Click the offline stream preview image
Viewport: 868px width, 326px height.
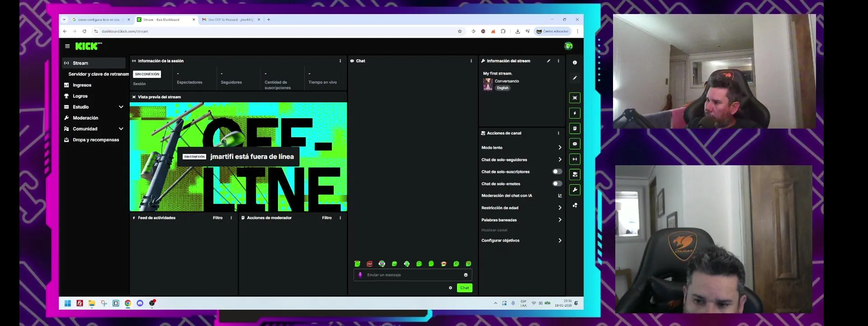(x=238, y=157)
